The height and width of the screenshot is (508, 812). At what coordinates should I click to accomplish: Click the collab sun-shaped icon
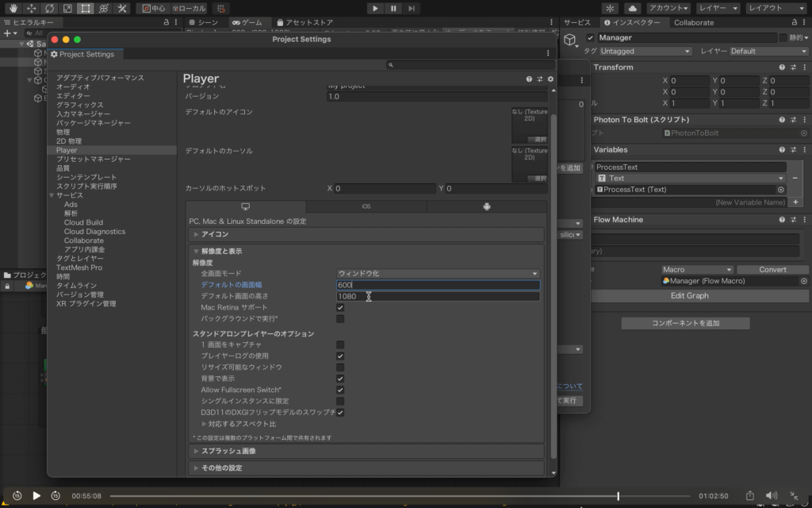tap(610, 8)
